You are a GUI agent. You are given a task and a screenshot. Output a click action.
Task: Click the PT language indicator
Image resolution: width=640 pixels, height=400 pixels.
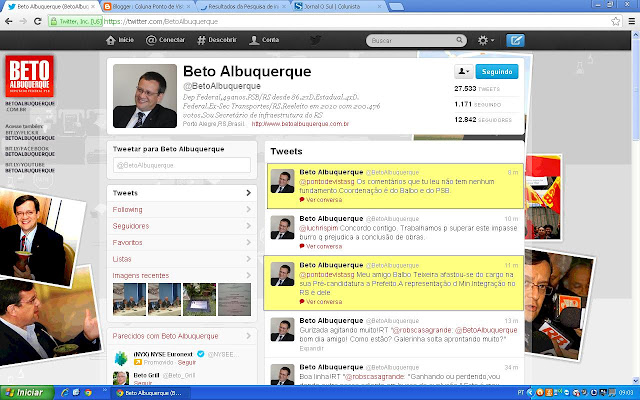pos(520,393)
